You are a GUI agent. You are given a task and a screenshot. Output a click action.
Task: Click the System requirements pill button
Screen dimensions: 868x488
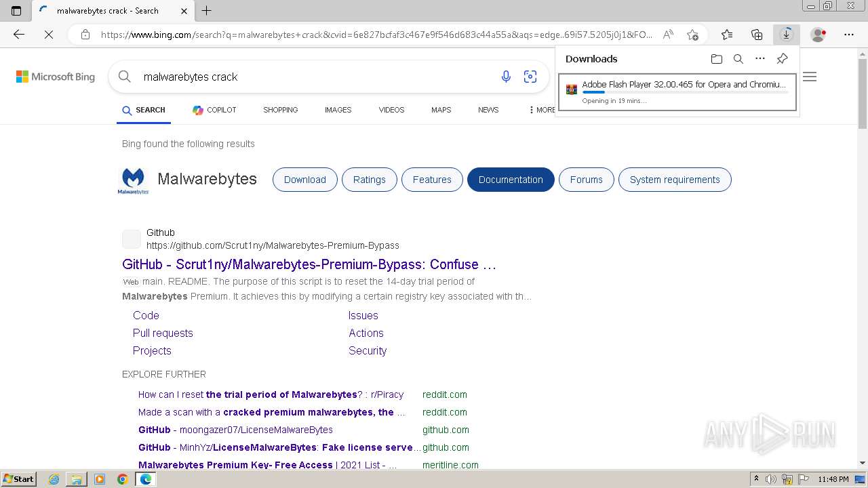tap(675, 180)
